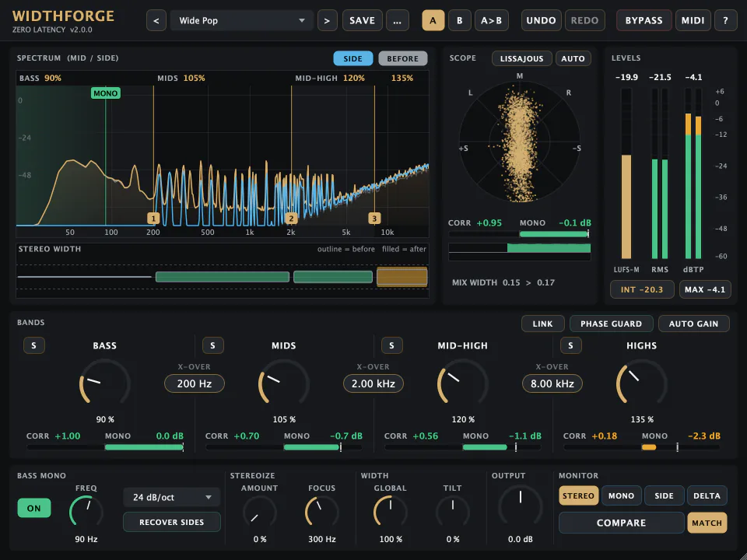The width and height of the screenshot is (747, 560).
Task: Go to previous preset arrow
Action: (156, 20)
